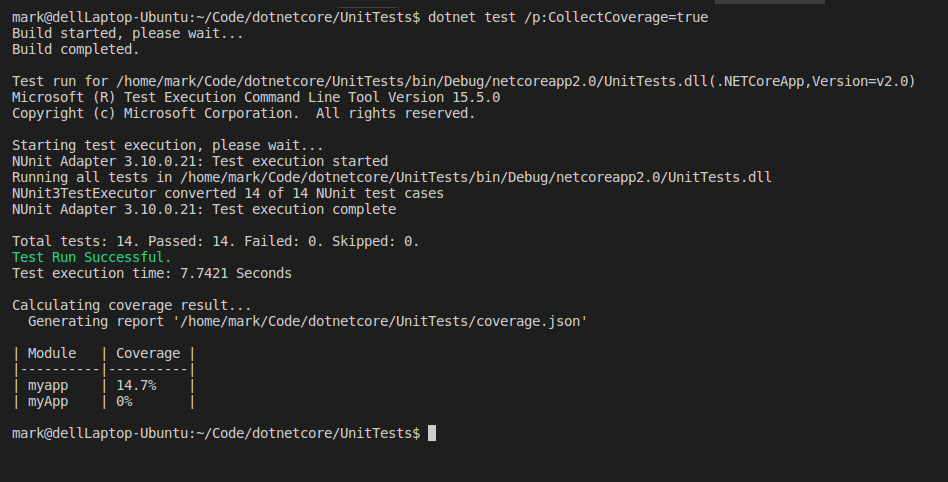
Task: Click the 'Coverage' column header
Action: (x=148, y=353)
